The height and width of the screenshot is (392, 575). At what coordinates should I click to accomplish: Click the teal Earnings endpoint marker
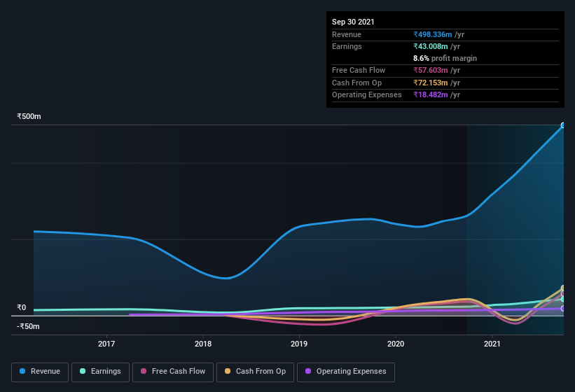point(563,299)
